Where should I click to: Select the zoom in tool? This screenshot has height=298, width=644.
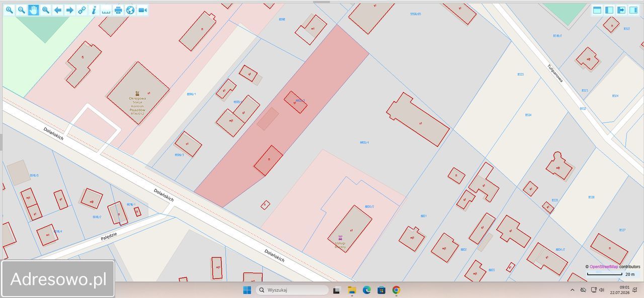click(x=10, y=10)
